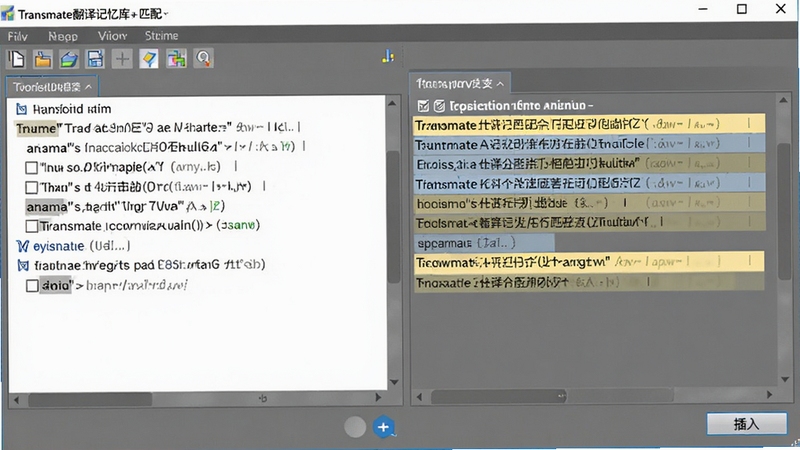Select the left panel tab header
800x450 pixels.
[x=52, y=87]
